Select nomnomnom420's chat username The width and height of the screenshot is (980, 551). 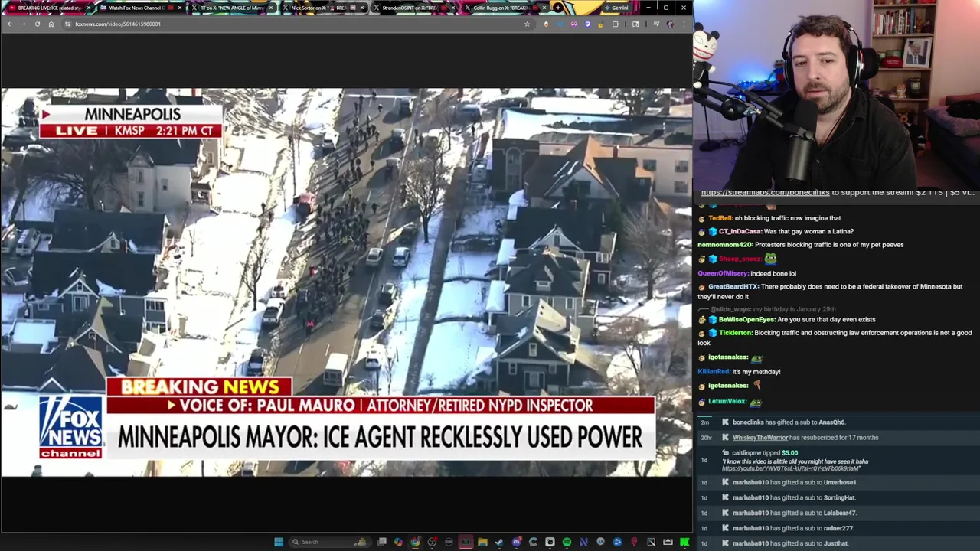725,245
